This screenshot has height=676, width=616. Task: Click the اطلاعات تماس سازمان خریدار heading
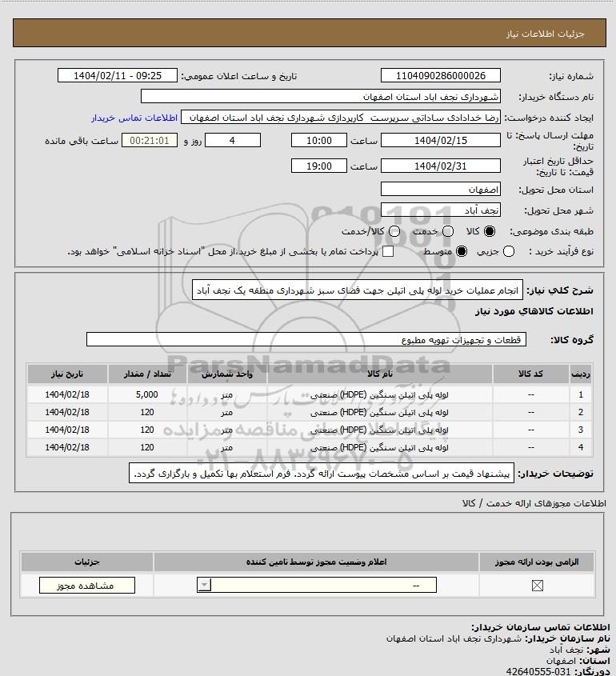coord(541,627)
